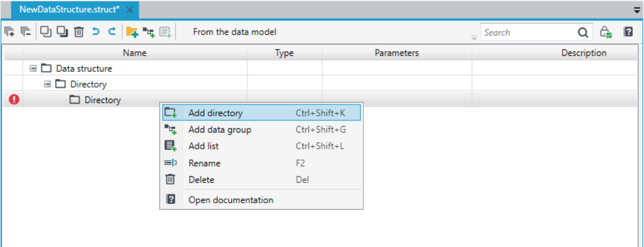Click the magnifier search icon
This screenshot has width=644, height=247.
[583, 32]
